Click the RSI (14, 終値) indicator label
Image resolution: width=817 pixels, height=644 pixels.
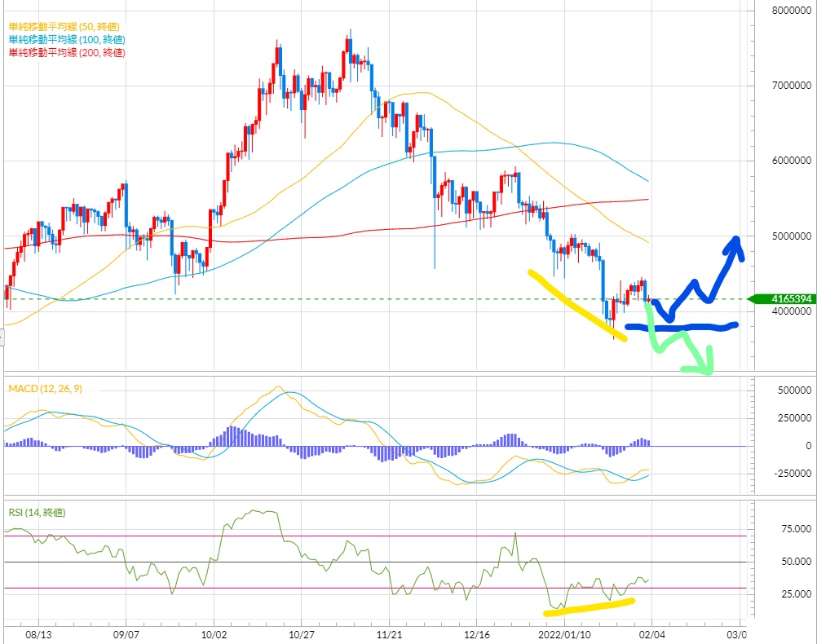click(x=35, y=512)
